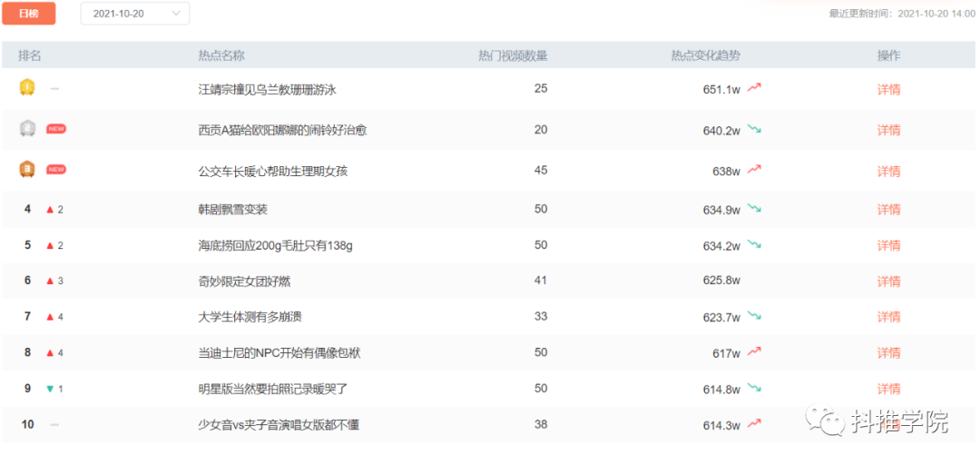Click video count 45 for 公交车长 row
980x465 pixels.
pos(541,170)
